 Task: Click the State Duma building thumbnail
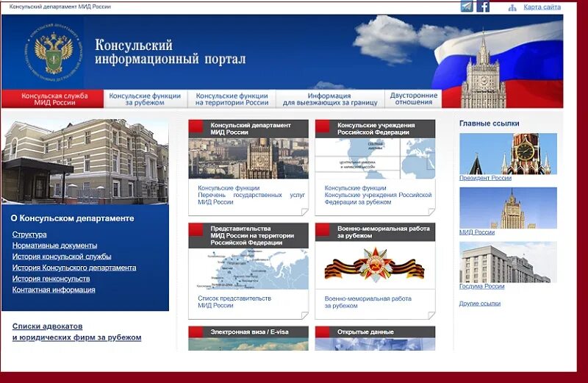508,262
